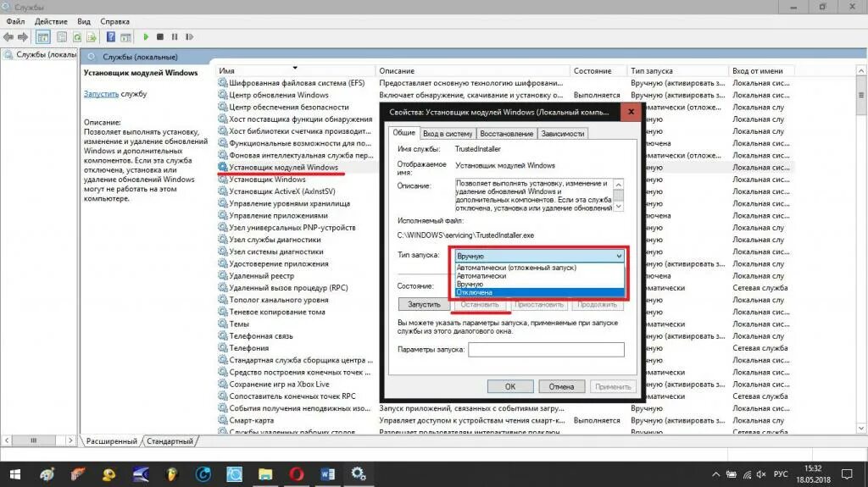Open the Opera browser taskbar icon
The width and height of the screenshot is (868, 487).
click(296, 474)
